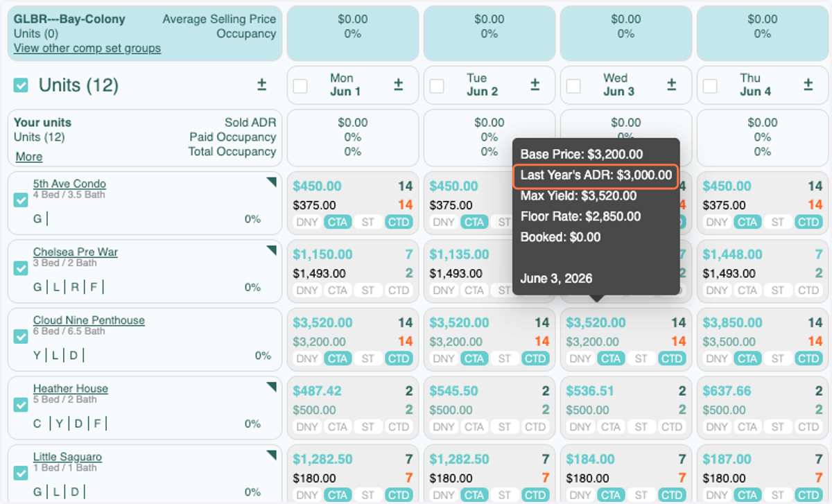
Task: Click the More link under Your units
Action: point(29,157)
